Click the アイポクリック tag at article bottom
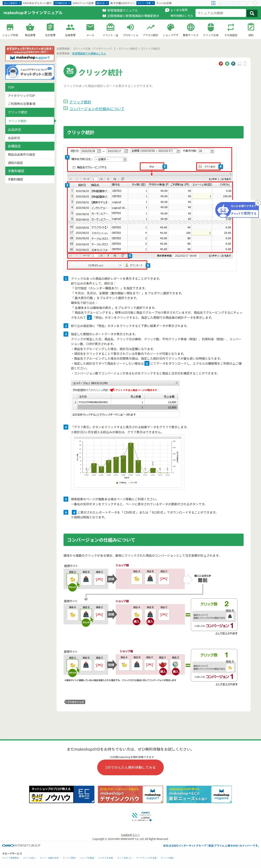261x868 pixels. 75,702
